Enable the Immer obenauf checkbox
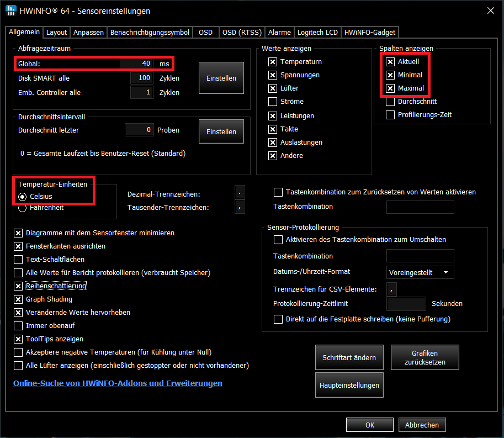The height and width of the screenshot is (438, 504). (x=18, y=326)
